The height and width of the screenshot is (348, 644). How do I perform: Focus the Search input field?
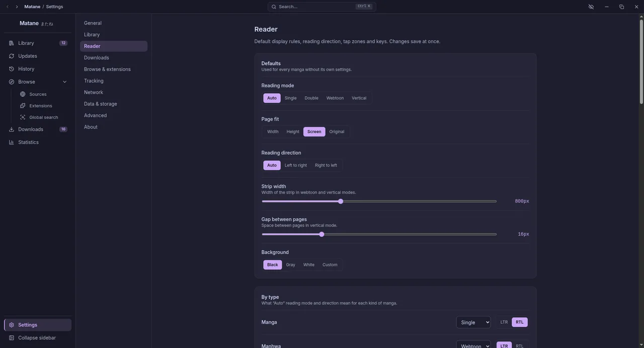[322, 7]
